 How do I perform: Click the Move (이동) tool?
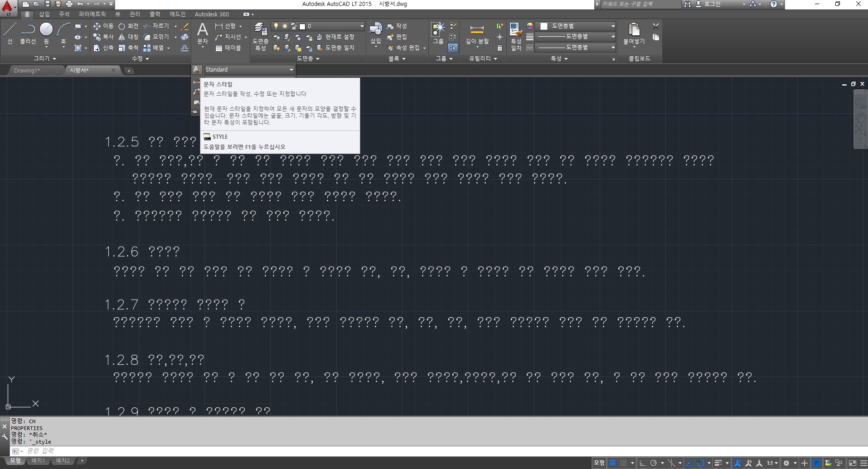point(103,26)
